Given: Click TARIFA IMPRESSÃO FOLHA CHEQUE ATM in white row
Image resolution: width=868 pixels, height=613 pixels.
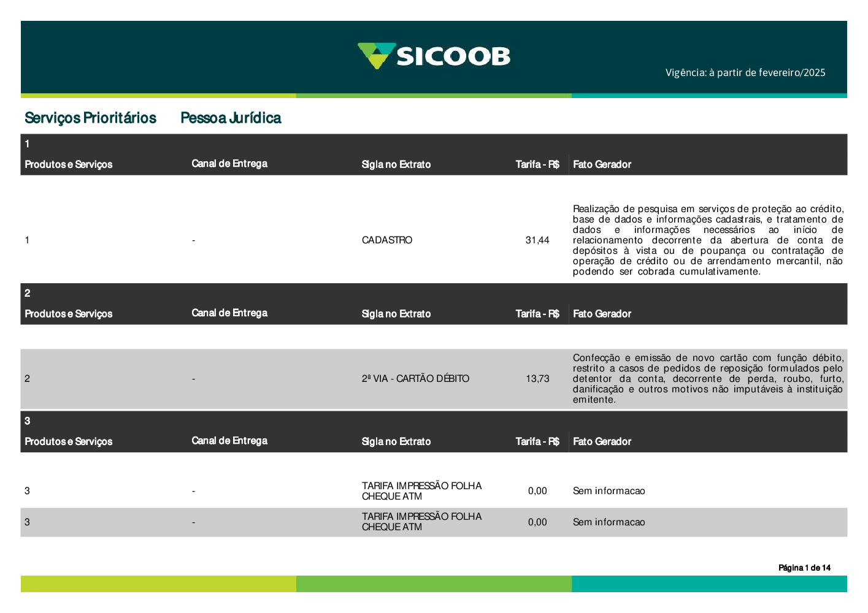Looking at the screenshot, I should pos(421,491).
